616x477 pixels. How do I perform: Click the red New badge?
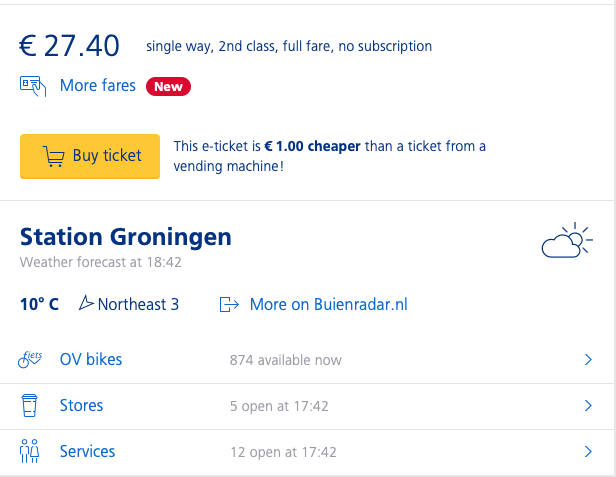coord(168,87)
